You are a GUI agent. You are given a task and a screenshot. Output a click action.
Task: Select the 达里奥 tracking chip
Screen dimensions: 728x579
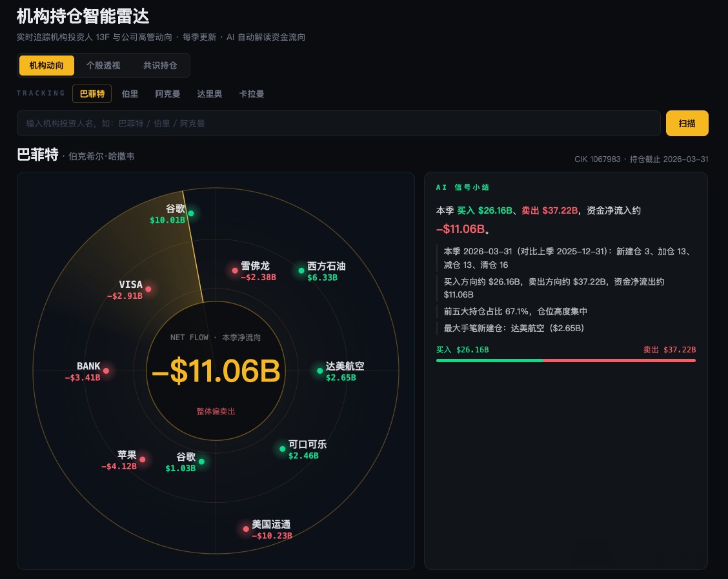pyautogui.click(x=209, y=94)
